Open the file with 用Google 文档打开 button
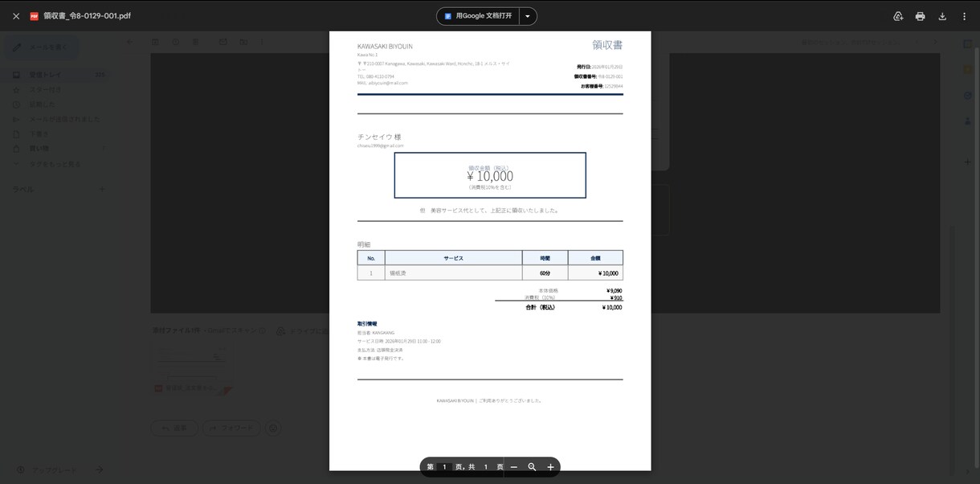This screenshot has height=484, width=980. click(x=478, y=16)
